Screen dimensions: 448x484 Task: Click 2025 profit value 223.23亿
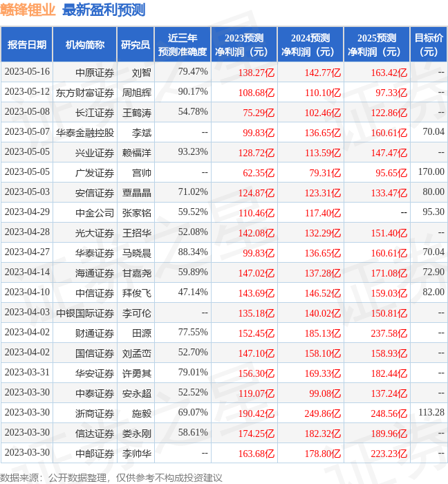[389, 454]
